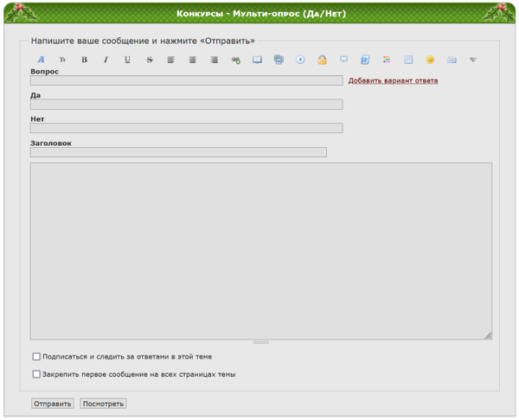Align text to the right
Screen dimensions: 519x420
coord(214,60)
